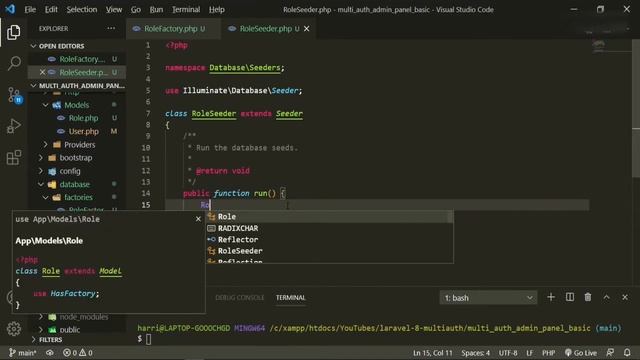Open the Manage gear settings
This screenshot has width=640, height=360.
[x=13, y=329]
